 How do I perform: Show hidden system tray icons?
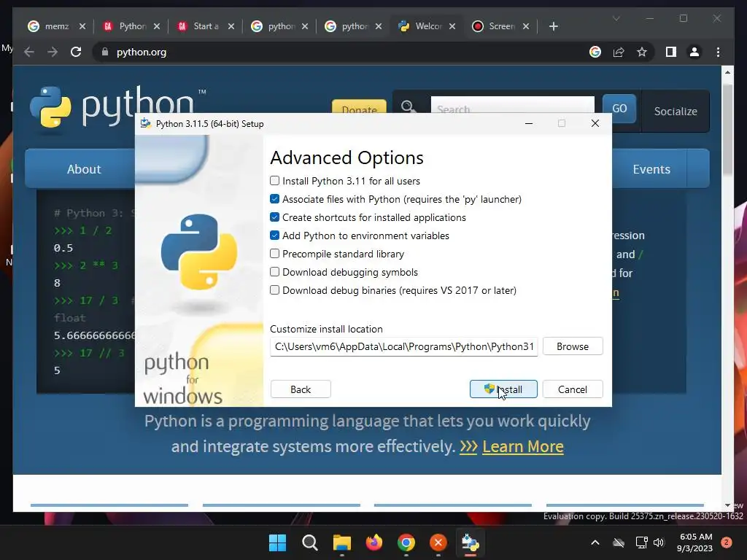coord(595,542)
